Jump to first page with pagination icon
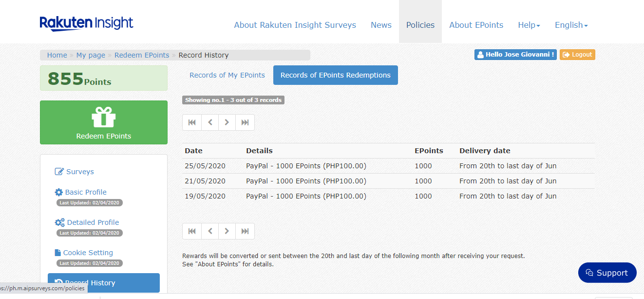 [191, 122]
